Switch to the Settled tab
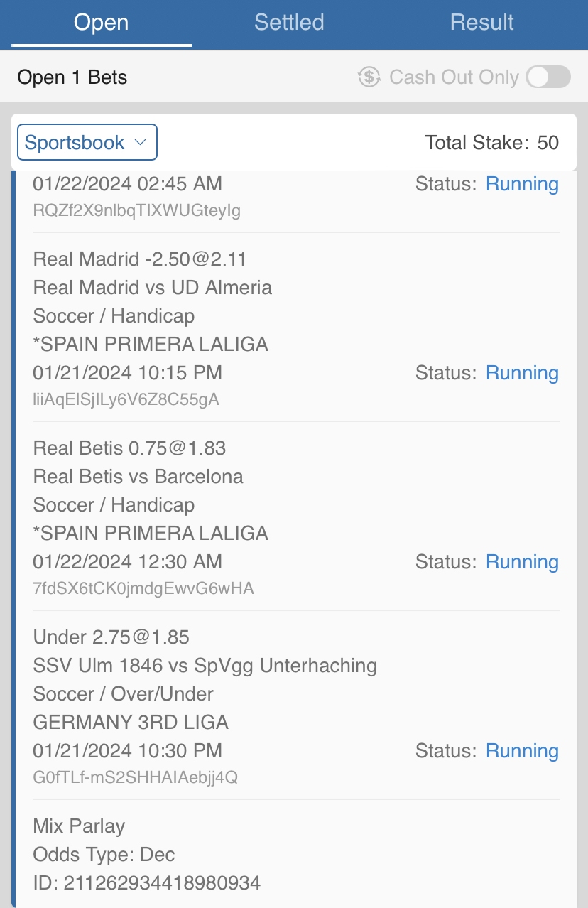This screenshot has height=908, width=588. click(x=289, y=22)
